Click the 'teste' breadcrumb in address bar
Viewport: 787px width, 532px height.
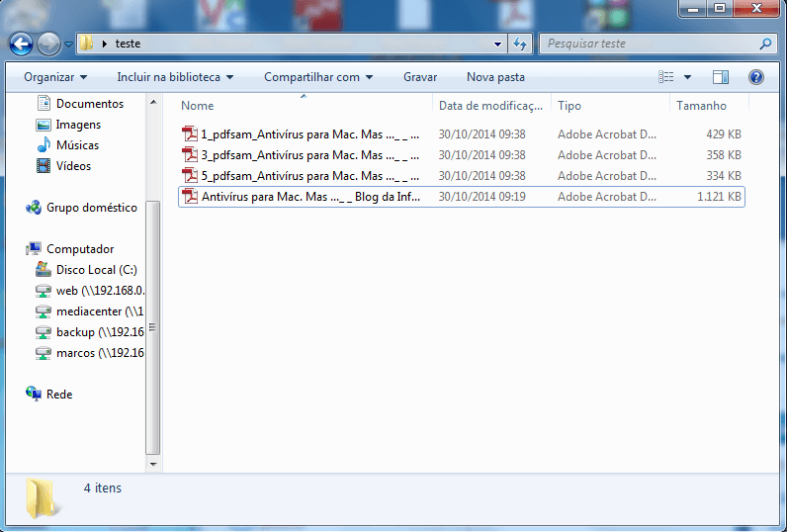pos(128,44)
